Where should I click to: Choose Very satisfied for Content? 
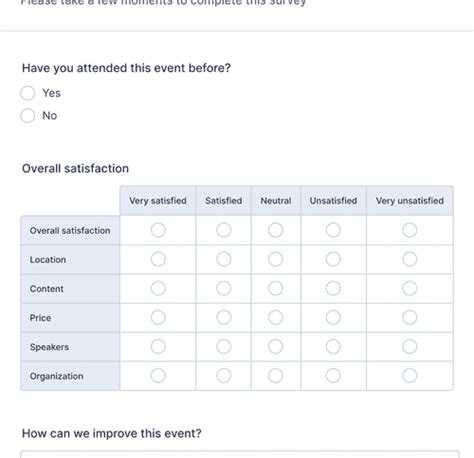click(x=158, y=288)
